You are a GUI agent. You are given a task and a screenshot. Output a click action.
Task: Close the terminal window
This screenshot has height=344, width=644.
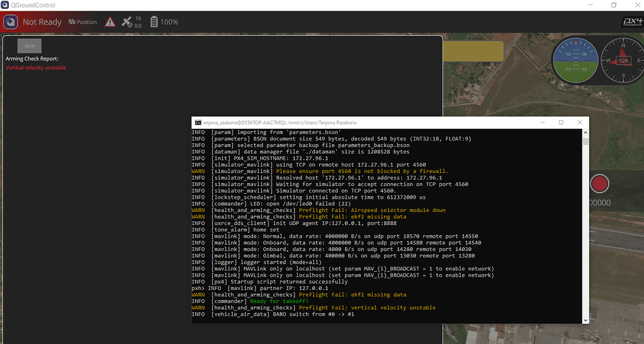tap(579, 123)
